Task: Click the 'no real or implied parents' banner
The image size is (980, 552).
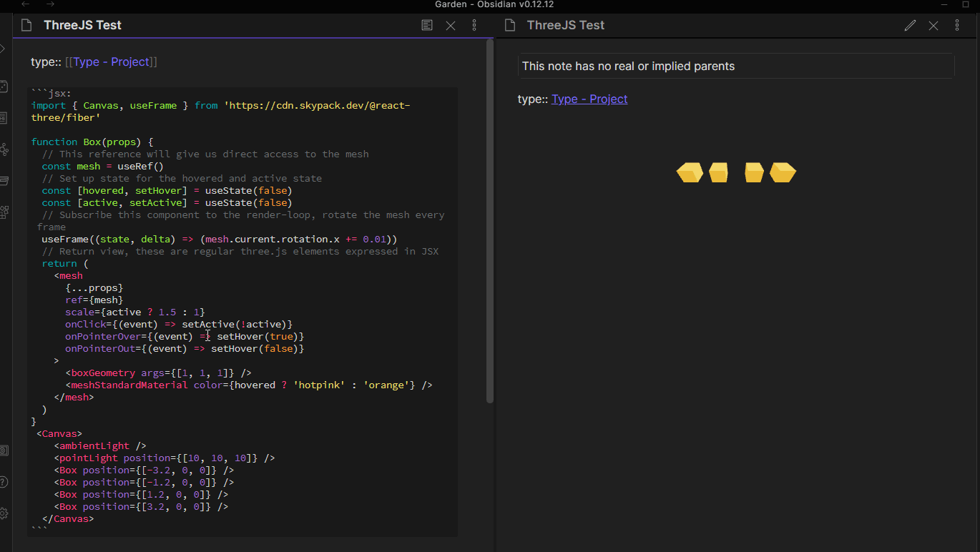Action: coord(735,66)
